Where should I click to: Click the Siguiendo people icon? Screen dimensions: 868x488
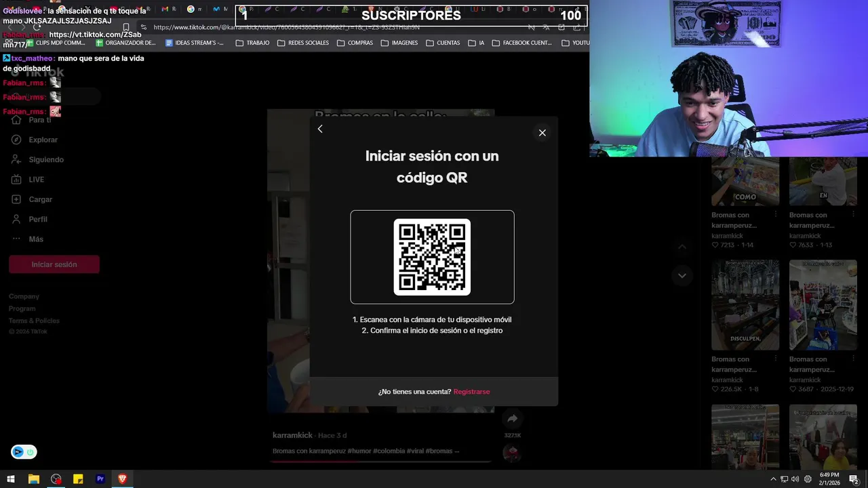(x=16, y=159)
